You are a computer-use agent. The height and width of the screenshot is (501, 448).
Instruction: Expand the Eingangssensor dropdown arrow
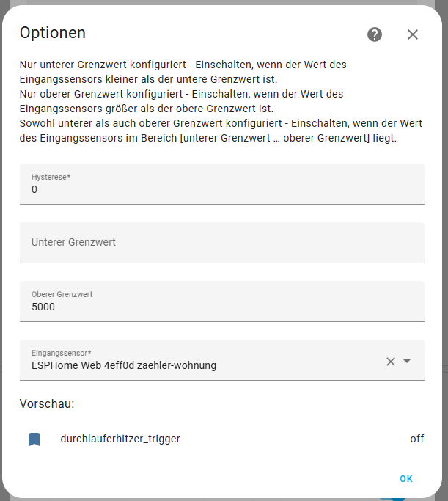(x=408, y=361)
